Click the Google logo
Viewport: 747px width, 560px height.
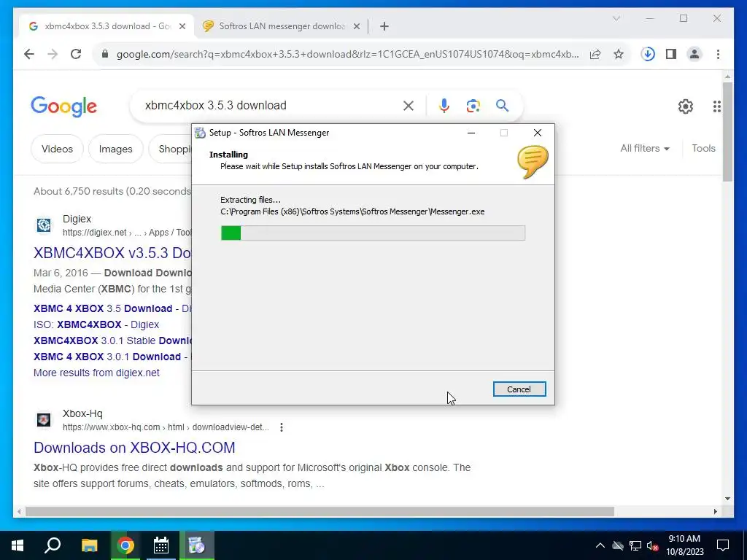click(64, 106)
